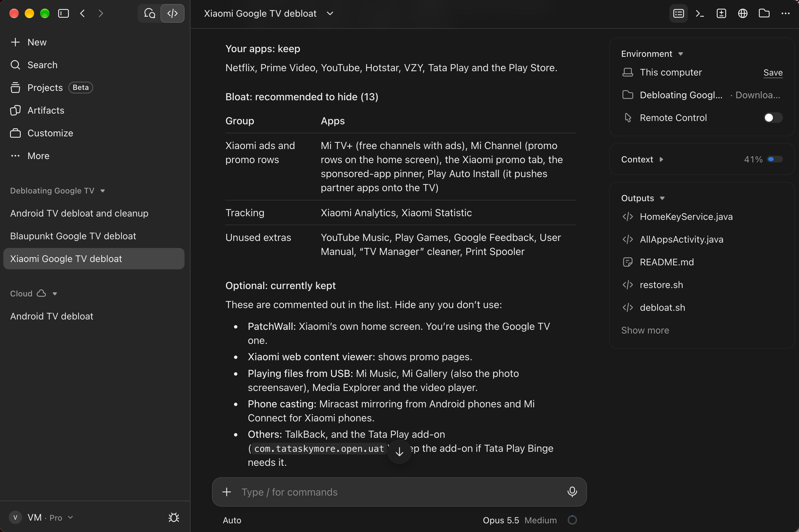Switch to chat mode icon
799x532 pixels.
coord(149,14)
